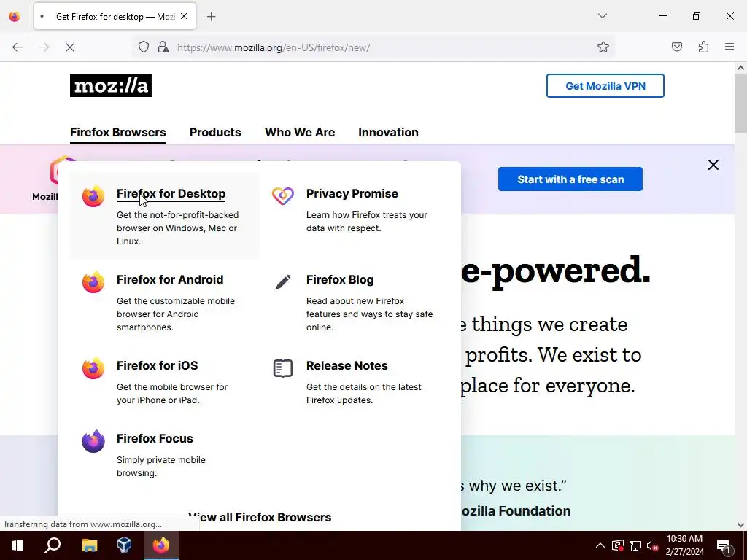
Task: Open a new tab with the plus button
Action: coord(212,17)
